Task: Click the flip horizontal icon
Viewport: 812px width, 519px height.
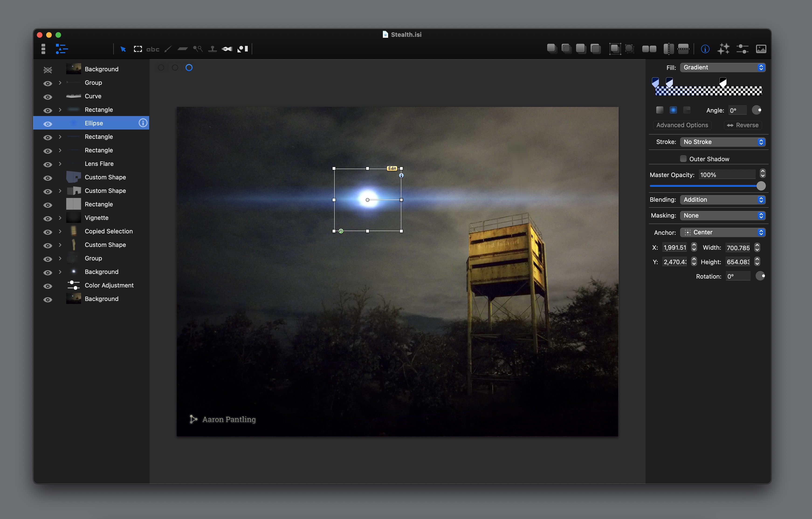Action: pyautogui.click(x=668, y=49)
